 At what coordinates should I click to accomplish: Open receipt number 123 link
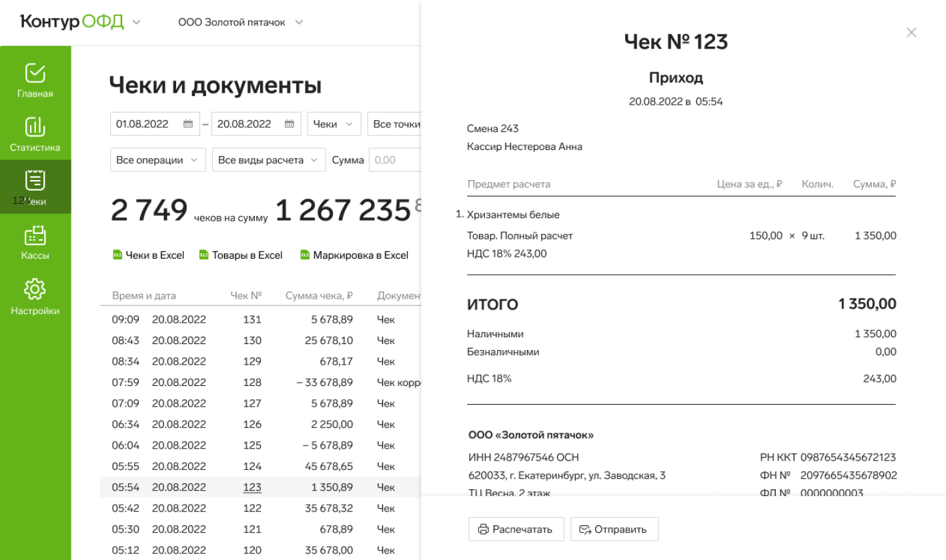(x=252, y=487)
